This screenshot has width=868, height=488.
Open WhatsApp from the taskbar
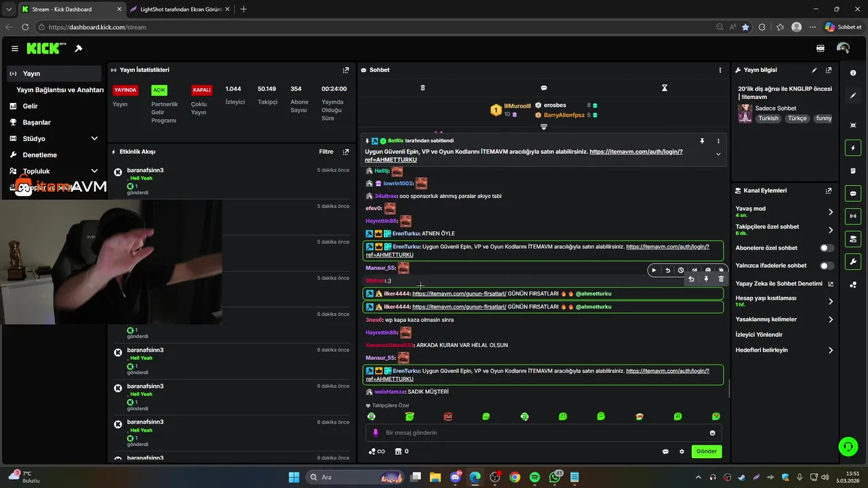point(555,477)
